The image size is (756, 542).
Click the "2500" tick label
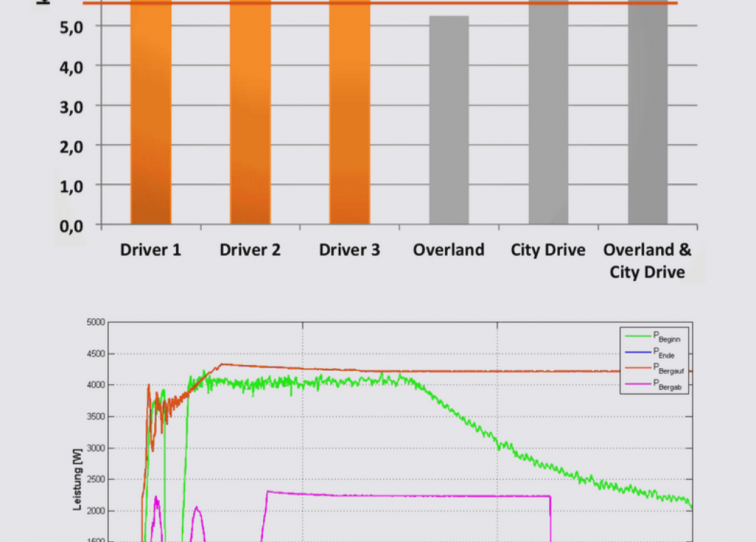96,479
